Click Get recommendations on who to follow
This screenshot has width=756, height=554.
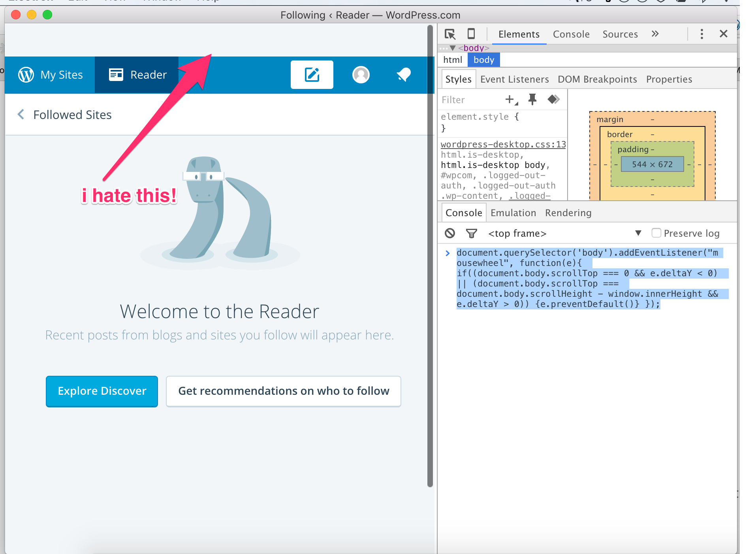283,391
